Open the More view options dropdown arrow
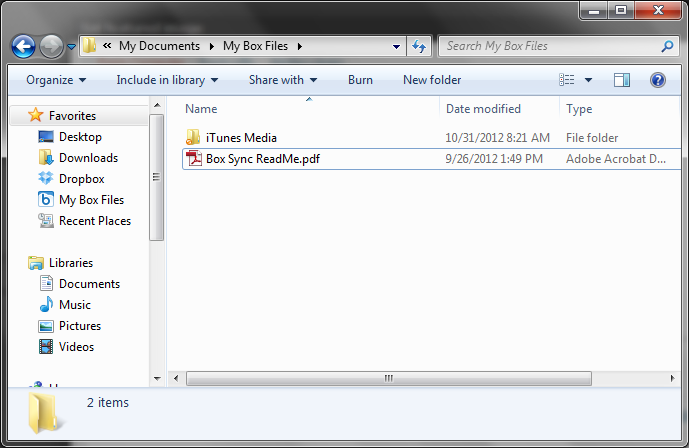 click(588, 80)
